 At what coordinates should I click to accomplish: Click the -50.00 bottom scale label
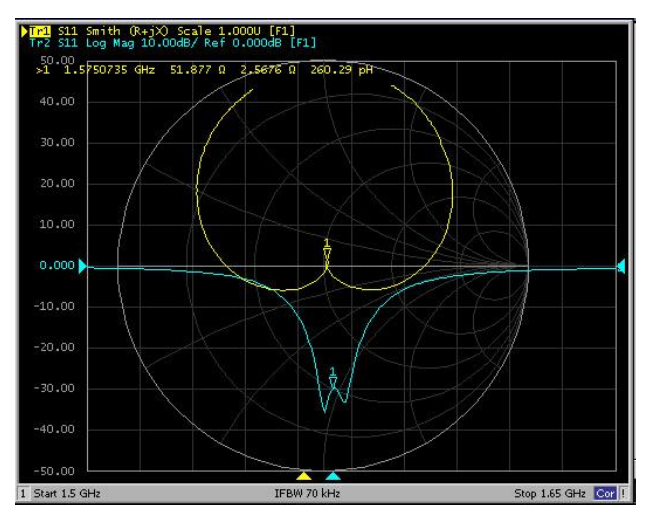pyautogui.click(x=55, y=470)
